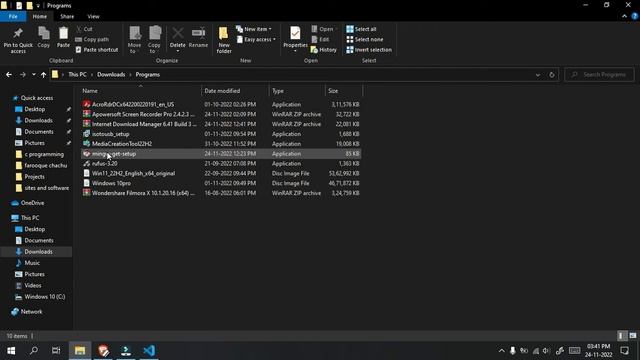Image resolution: width=640 pixels, height=360 pixels.
Task: Switch to the Share ribbon tab
Action: pos(67,16)
